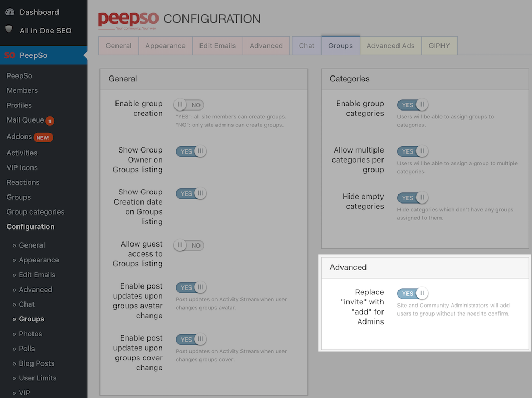Open the GIPHY tab
The width and height of the screenshot is (532, 398).
(x=439, y=46)
